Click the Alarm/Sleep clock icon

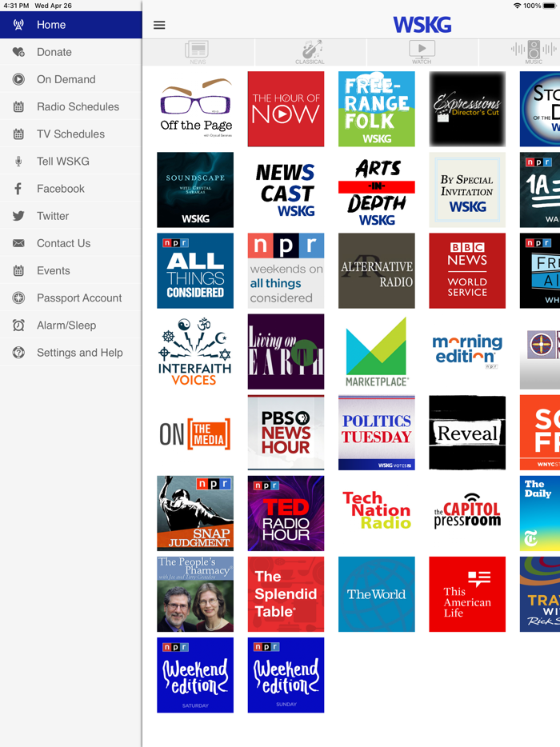pyautogui.click(x=18, y=326)
